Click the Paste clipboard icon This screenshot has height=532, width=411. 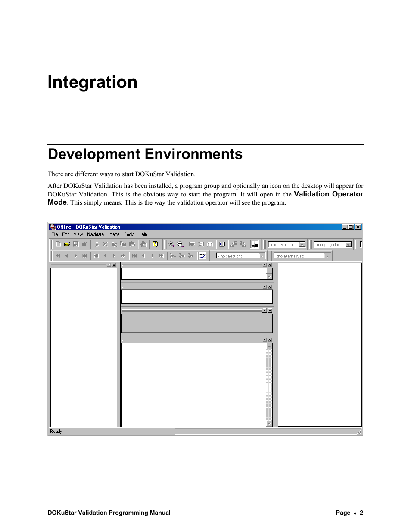[132, 244]
